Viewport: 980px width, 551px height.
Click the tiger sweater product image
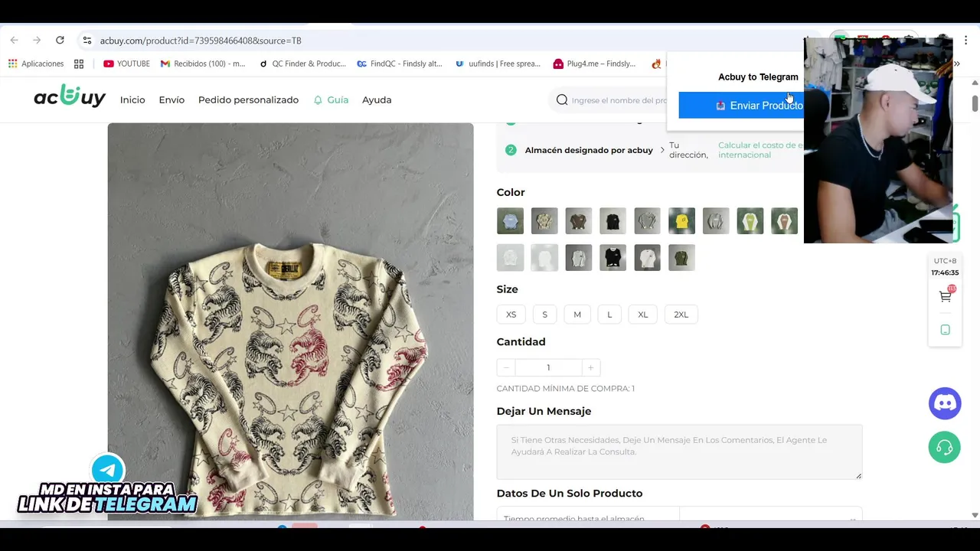[290, 321]
